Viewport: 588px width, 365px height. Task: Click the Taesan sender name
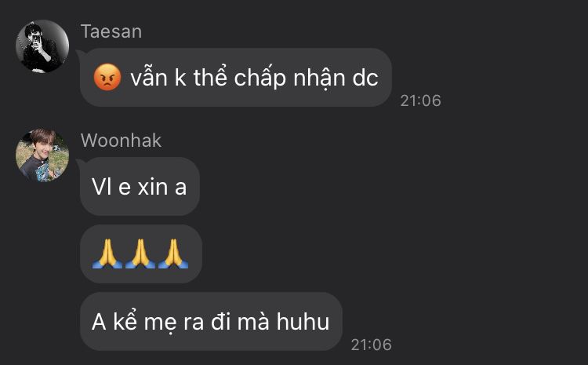(111, 31)
